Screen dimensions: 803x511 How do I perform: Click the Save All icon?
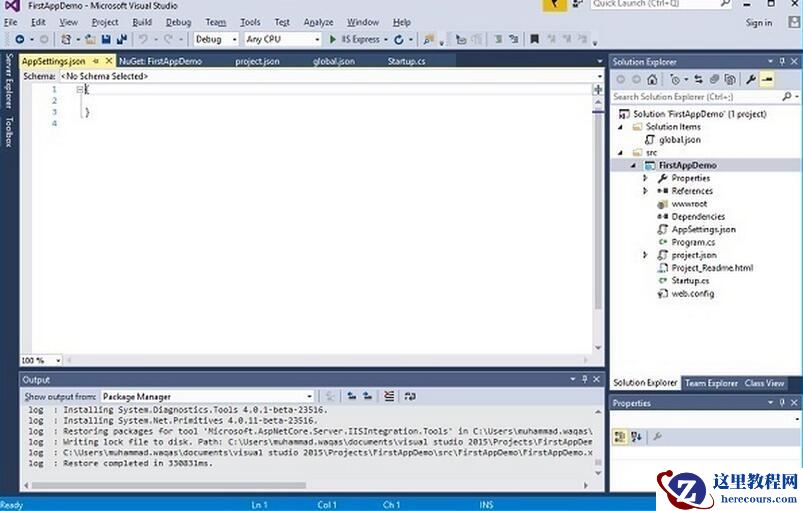[122, 39]
